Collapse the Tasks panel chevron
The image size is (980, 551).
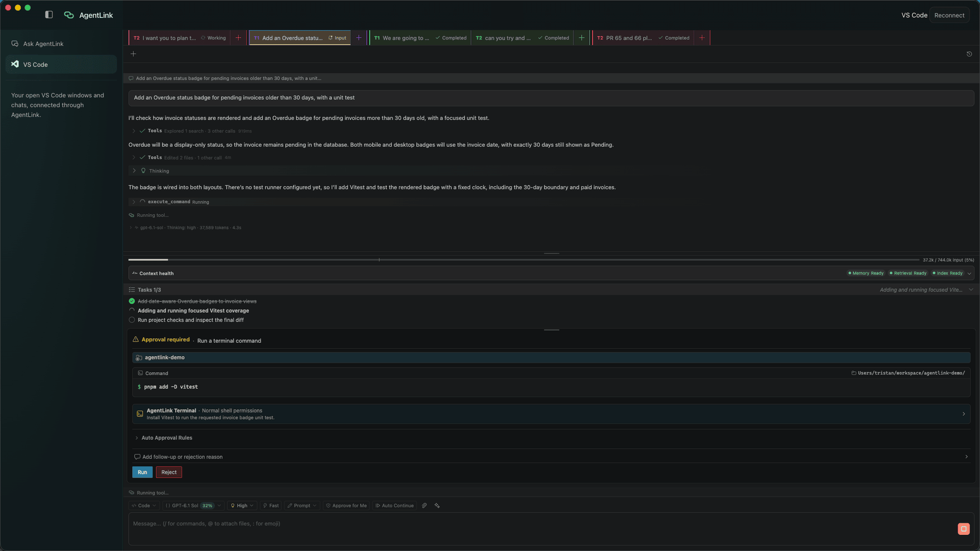click(x=971, y=290)
